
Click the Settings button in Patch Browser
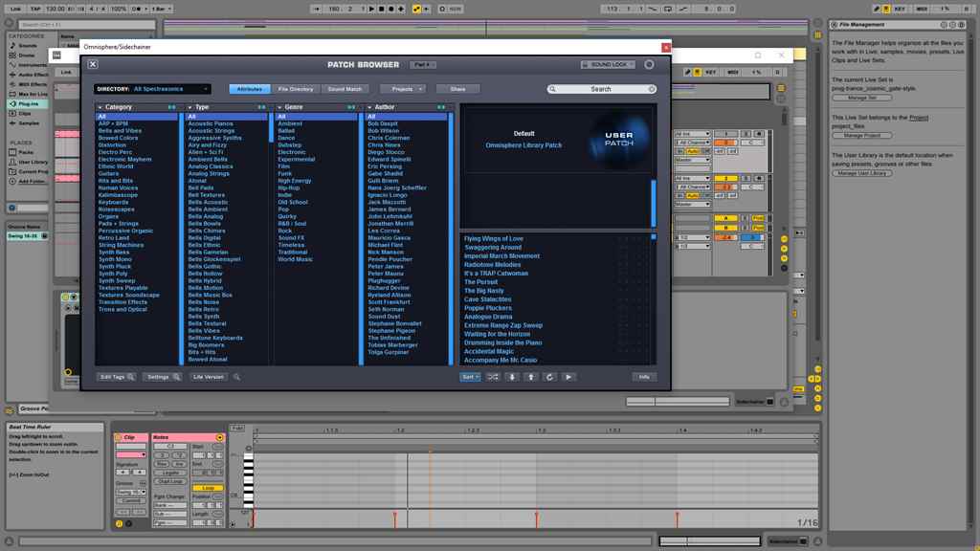(163, 377)
